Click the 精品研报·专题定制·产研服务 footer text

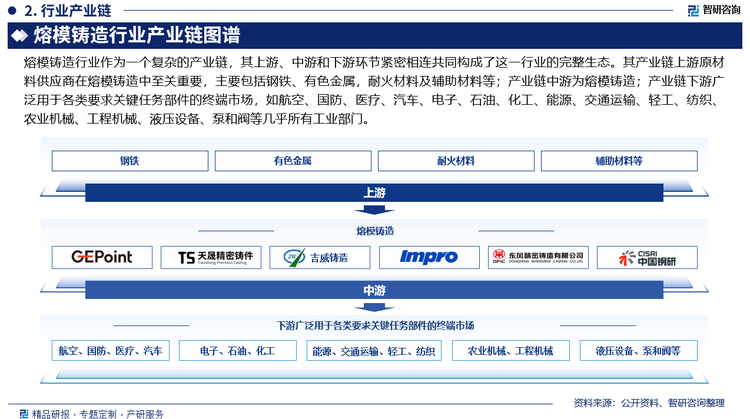click(98, 414)
